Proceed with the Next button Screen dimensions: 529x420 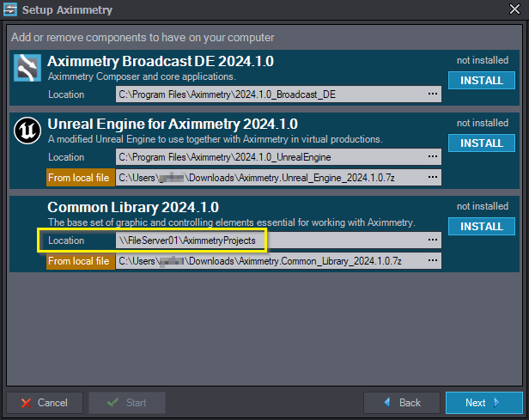[483, 403]
